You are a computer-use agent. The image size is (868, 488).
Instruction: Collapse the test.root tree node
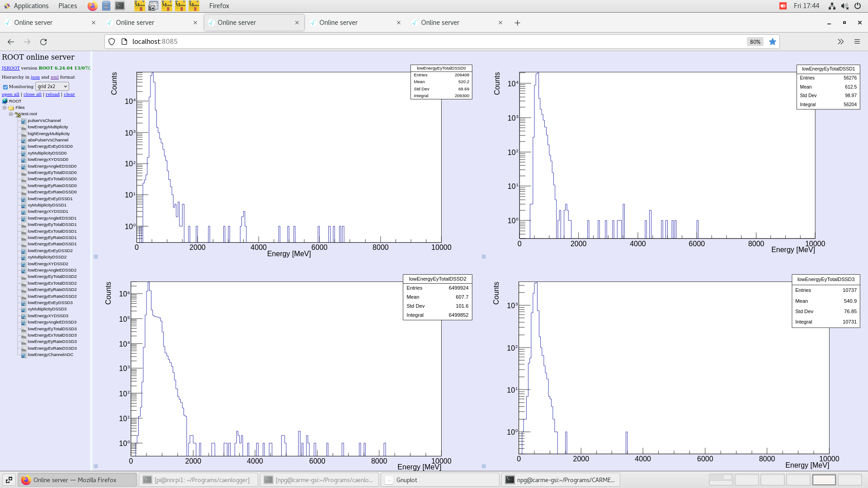click(x=11, y=114)
